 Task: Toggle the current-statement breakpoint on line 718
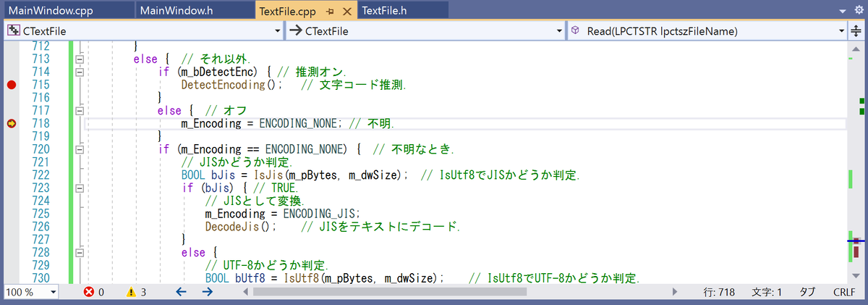11,124
